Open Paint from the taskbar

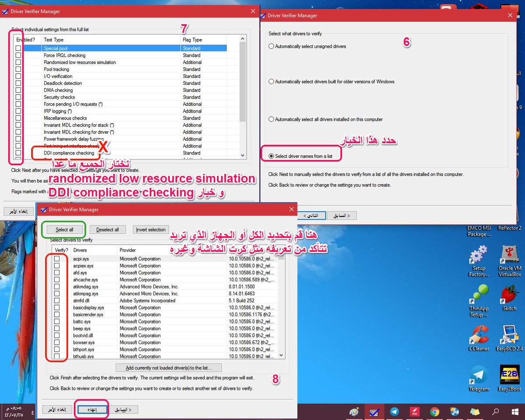click(354, 412)
